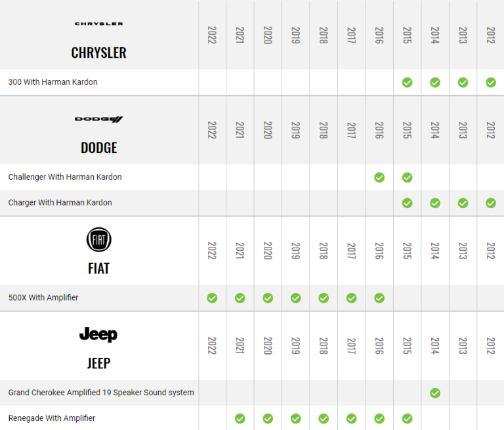Click the Chrysler wings logo
Image resolution: width=504 pixels, height=430 pixels.
(98, 24)
